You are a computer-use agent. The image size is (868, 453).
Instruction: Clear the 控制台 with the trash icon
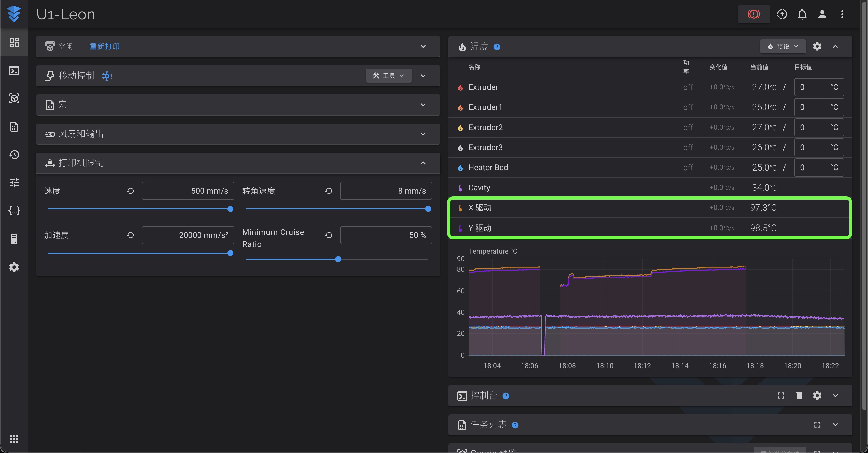point(799,395)
